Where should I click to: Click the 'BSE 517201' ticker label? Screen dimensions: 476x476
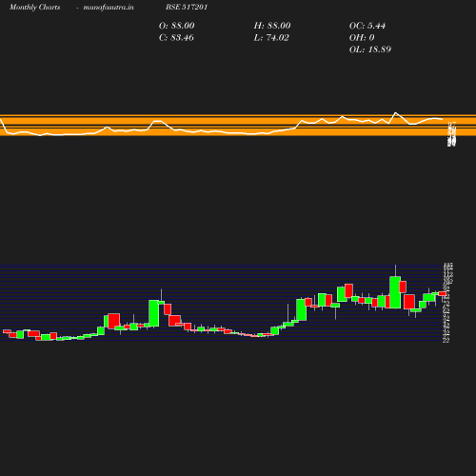point(187,7)
